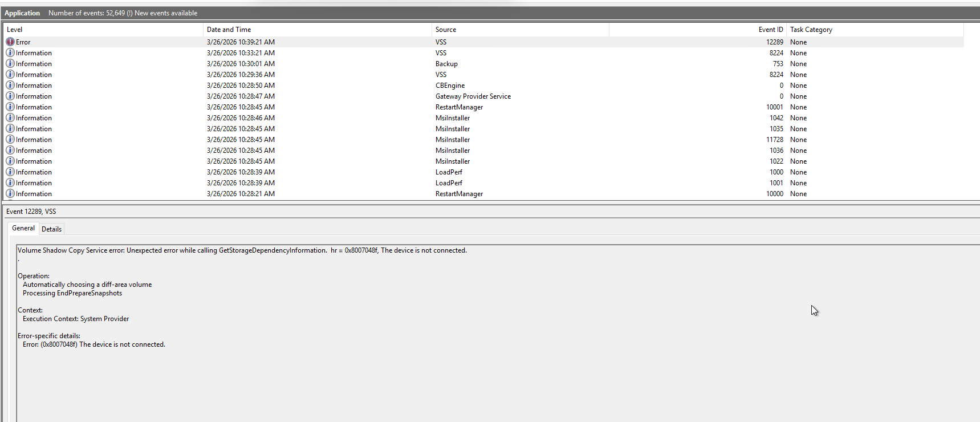Click the info icon for VSS event at 10:29:36 AM

pyautogui.click(x=10, y=74)
